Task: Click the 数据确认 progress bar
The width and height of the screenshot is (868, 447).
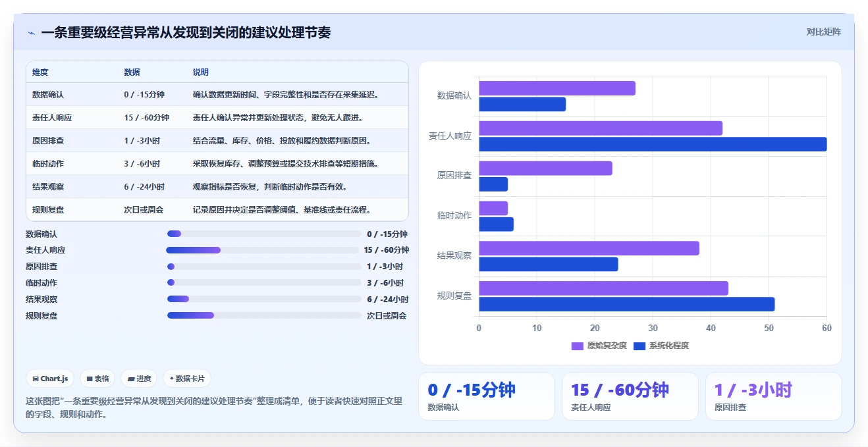Action: [264, 234]
